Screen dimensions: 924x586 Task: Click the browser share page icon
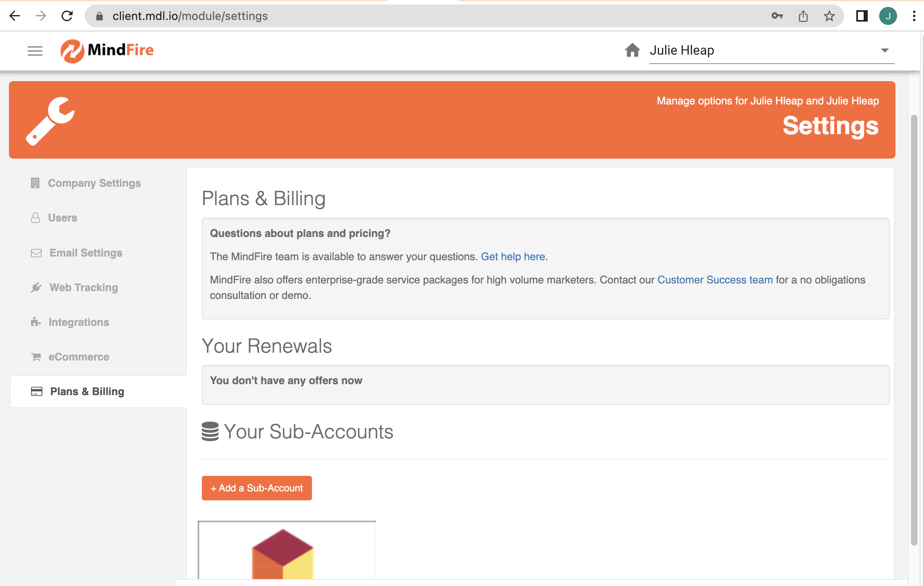pyautogui.click(x=803, y=16)
